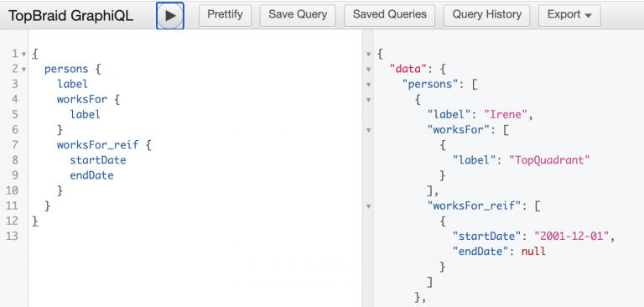
Task: Place cursor on empty query line 13
Action: coord(195,237)
